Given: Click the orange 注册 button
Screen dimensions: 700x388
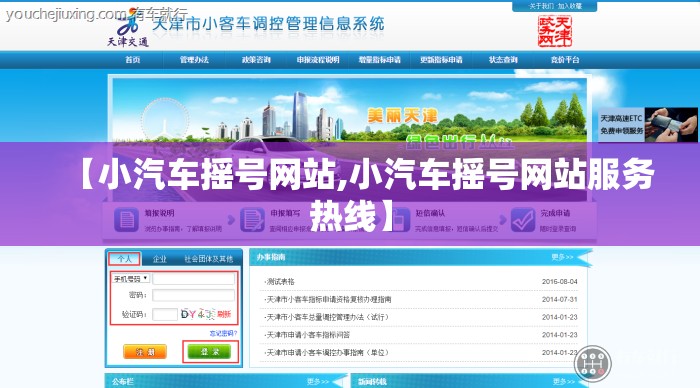Looking at the screenshot, I should (145, 352).
